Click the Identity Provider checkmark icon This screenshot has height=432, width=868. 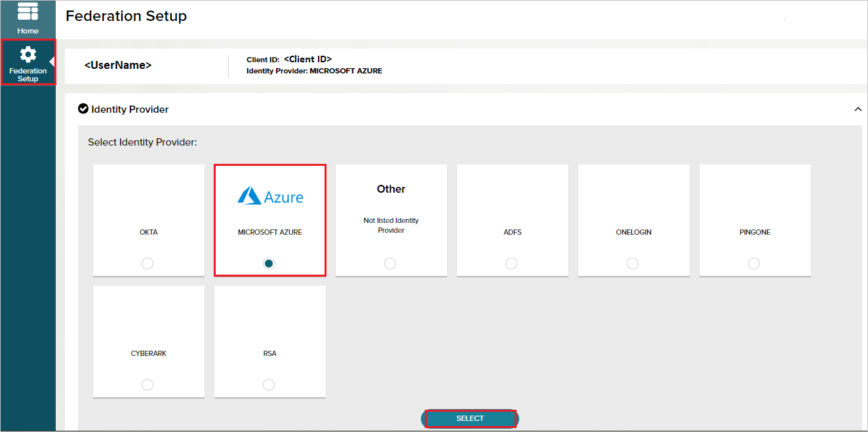[x=83, y=109]
